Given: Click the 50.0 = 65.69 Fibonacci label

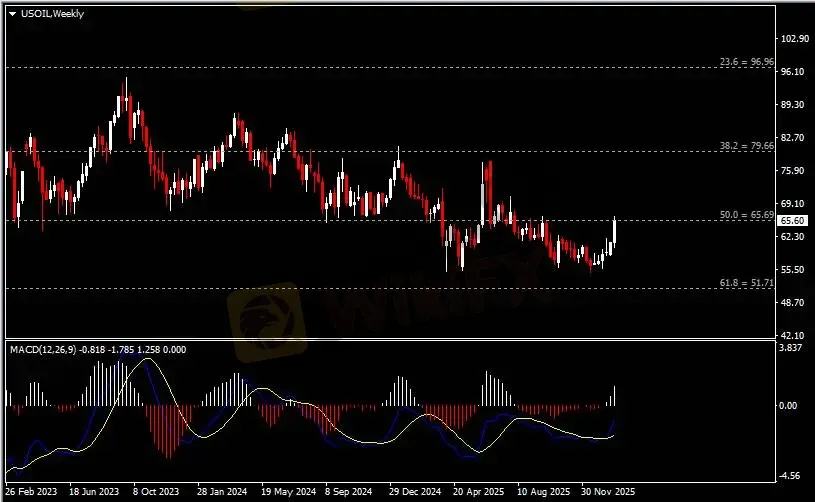Looking at the screenshot, I should (746, 214).
